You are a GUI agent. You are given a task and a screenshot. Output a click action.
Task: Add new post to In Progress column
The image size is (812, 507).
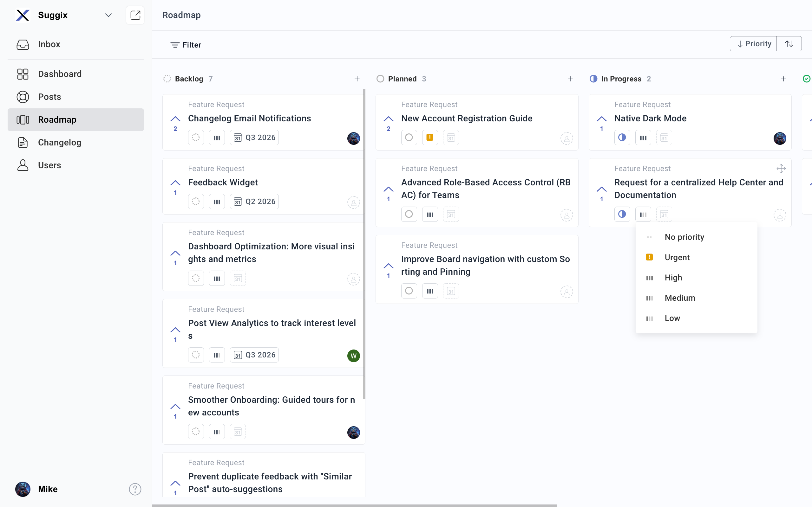click(783, 79)
